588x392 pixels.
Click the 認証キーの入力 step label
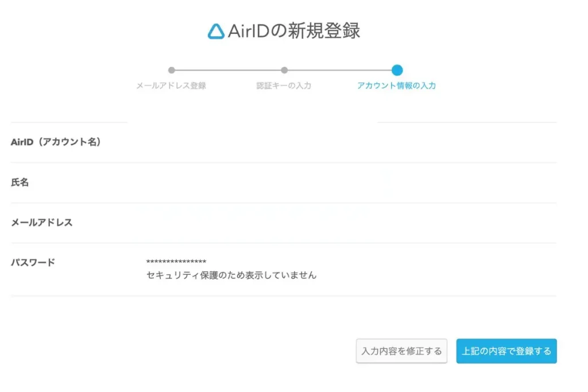pyautogui.click(x=284, y=86)
